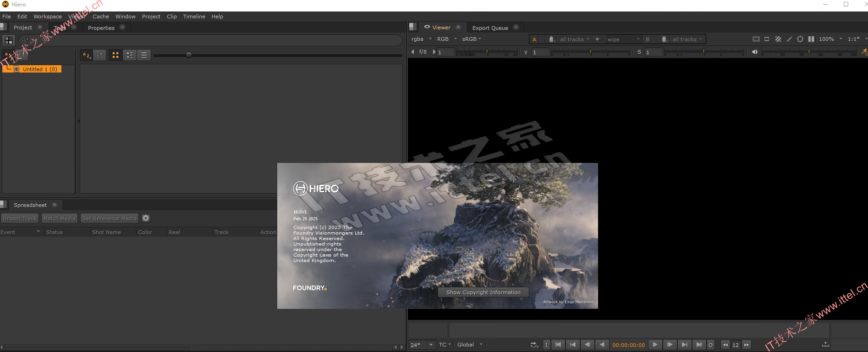Open the RGB channel dropdown
Screen dimensions: 868x352
pyautogui.click(x=447, y=39)
